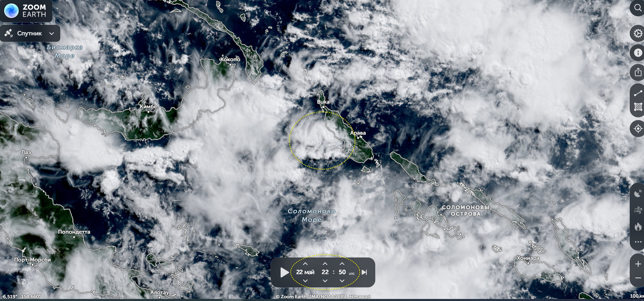The image size is (644, 301).
Task: Decrease the hour with the down chevron
Action: point(325,281)
